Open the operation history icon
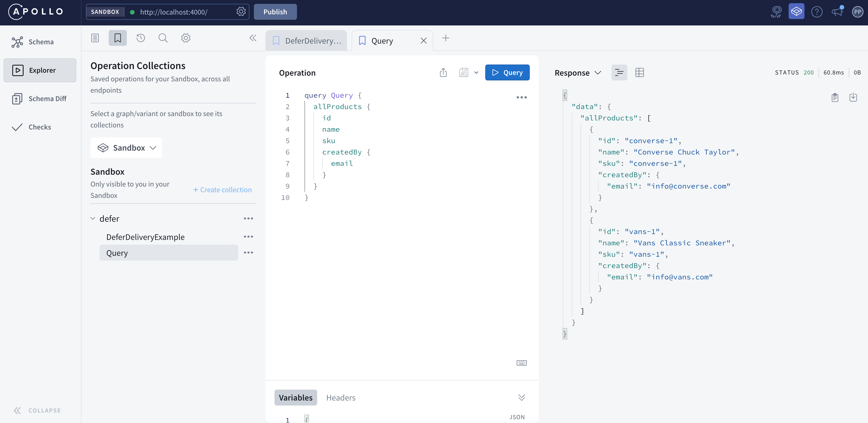868x423 pixels. click(x=140, y=38)
